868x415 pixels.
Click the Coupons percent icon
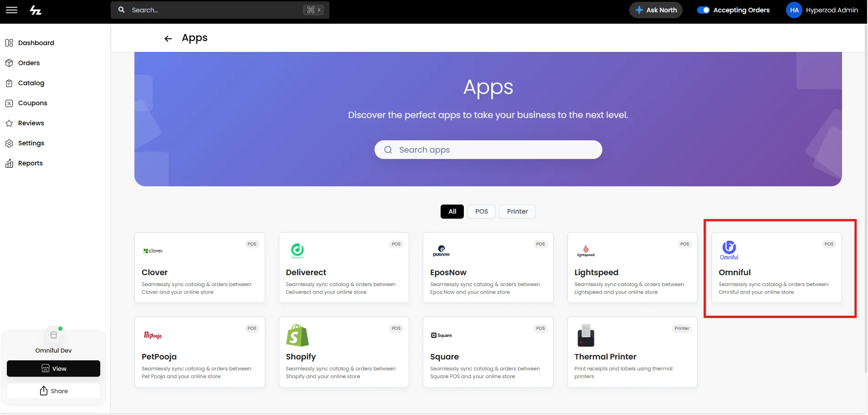pos(9,103)
